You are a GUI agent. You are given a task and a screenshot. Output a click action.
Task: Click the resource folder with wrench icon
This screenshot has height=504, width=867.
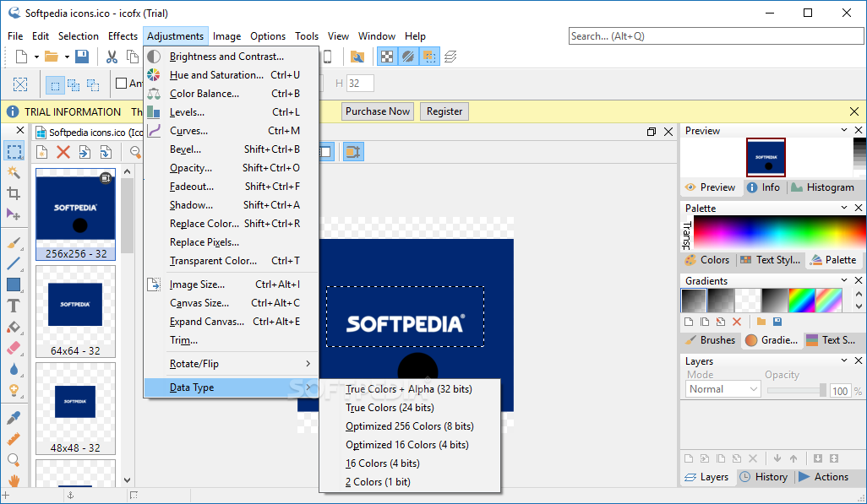(x=357, y=57)
